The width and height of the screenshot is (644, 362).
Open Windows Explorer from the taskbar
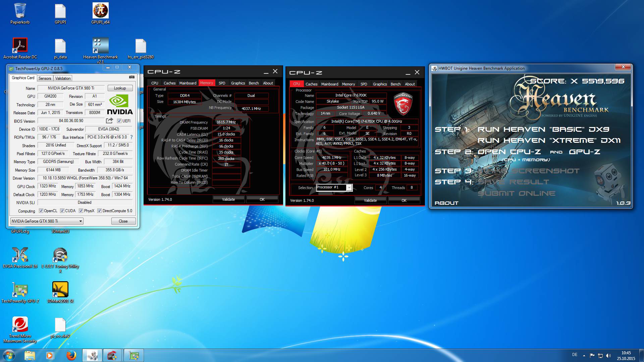[x=30, y=355]
